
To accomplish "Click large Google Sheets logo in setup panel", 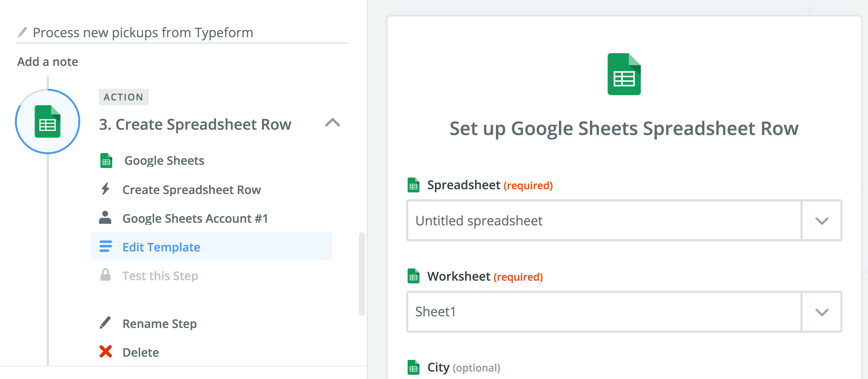I will (624, 74).
